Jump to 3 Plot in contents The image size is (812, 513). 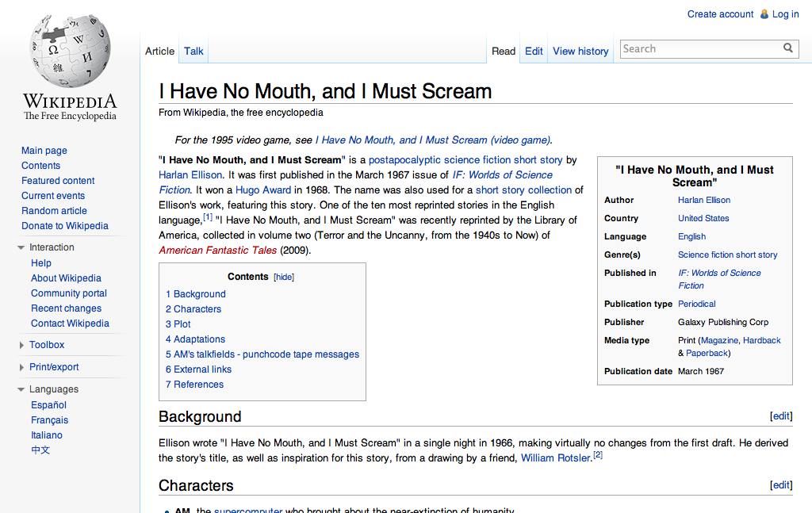(178, 324)
